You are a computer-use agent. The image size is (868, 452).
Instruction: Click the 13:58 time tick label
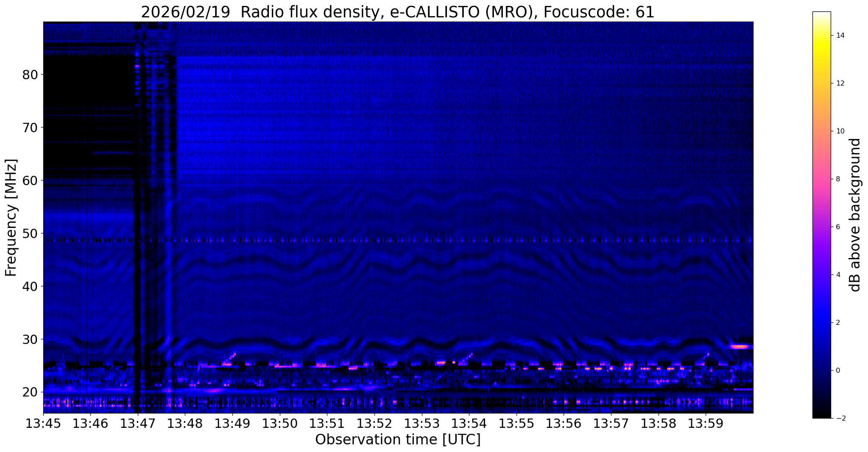(x=659, y=424)
